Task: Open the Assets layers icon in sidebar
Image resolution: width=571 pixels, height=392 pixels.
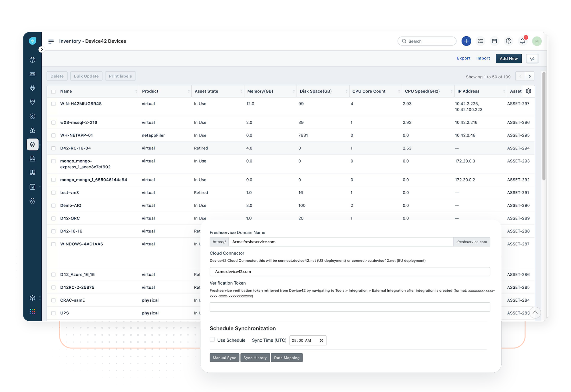Action: [33, 144]
